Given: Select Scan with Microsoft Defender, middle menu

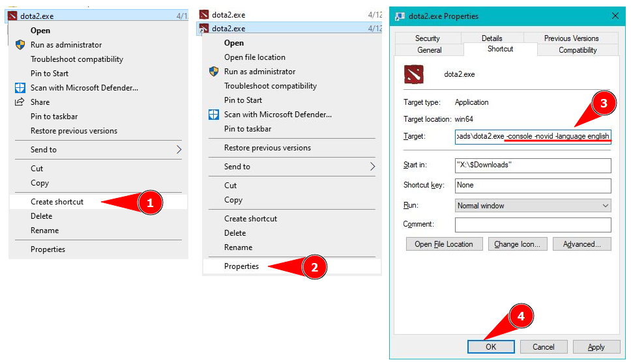Looking at the screenshot, I should [278, 115].
